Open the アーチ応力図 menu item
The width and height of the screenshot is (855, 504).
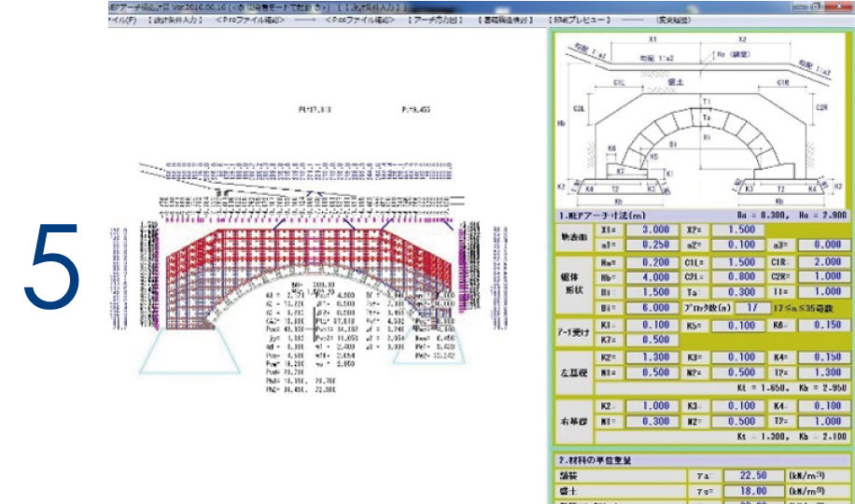tap(436, 20)
